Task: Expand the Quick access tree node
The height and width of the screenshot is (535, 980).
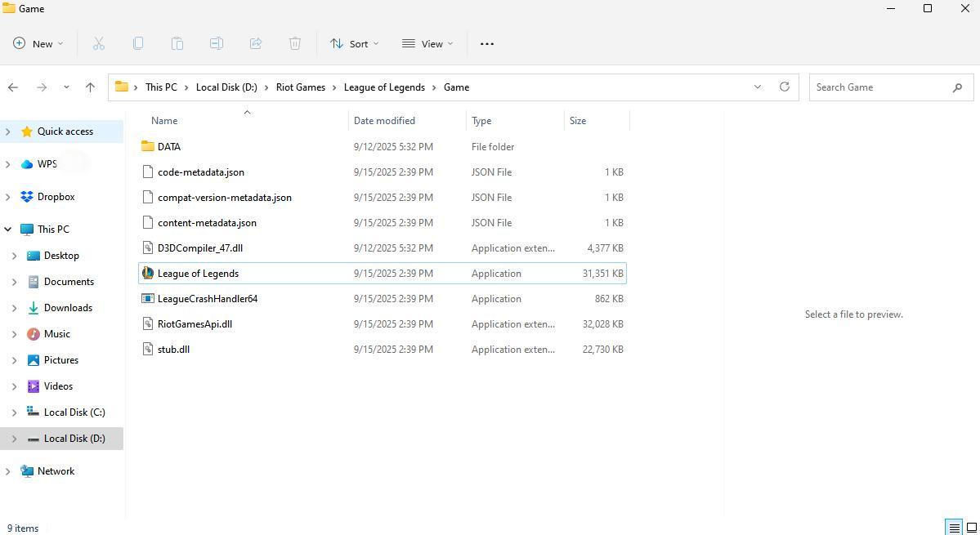Action: (8, 132)
